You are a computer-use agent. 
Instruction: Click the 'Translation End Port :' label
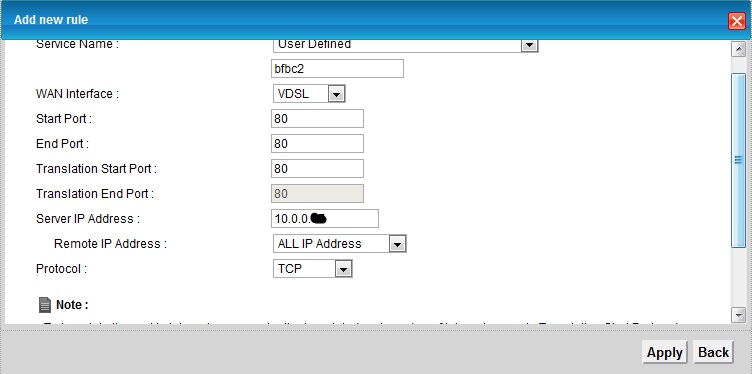(x=95, y=194)
